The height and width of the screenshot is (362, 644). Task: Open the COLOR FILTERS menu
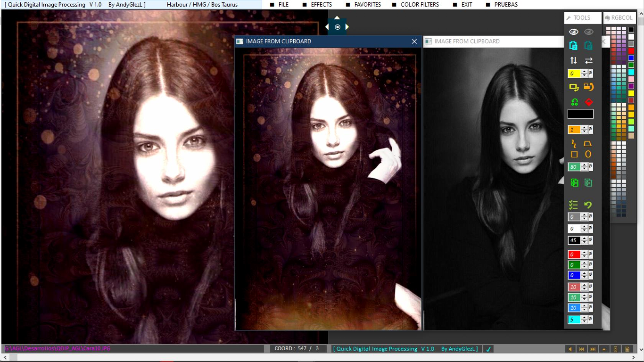419,5
